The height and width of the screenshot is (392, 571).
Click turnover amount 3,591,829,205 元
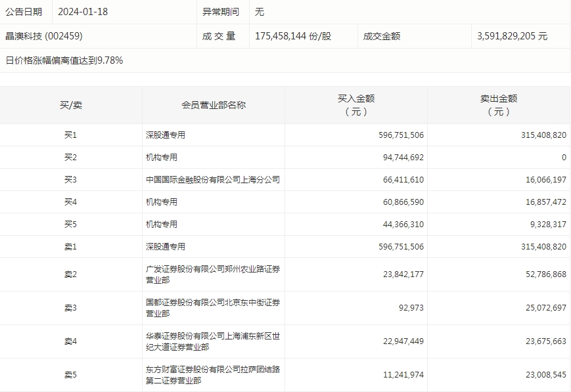coord(512,36)
